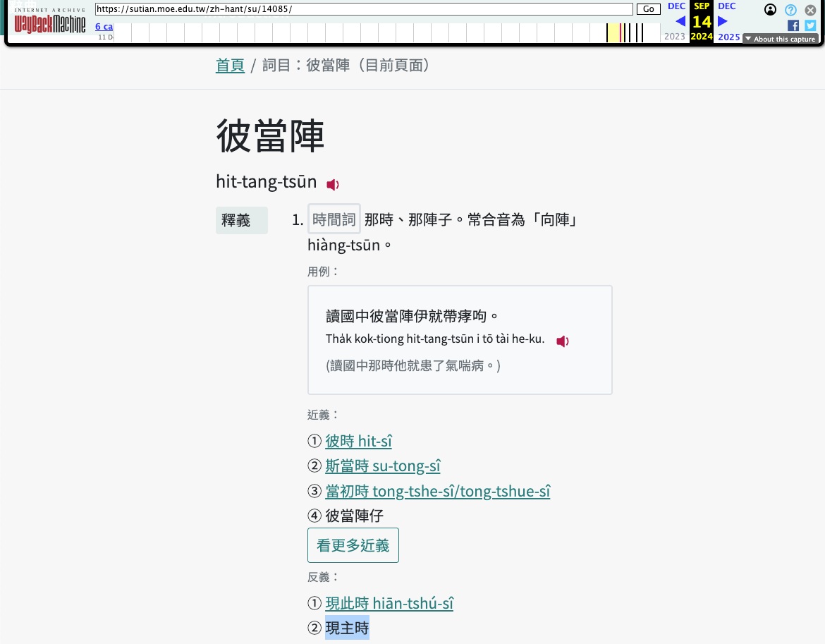Go to the previous December 2023 capture
This screenshot has width=825, height=644.
coord(679,21)
